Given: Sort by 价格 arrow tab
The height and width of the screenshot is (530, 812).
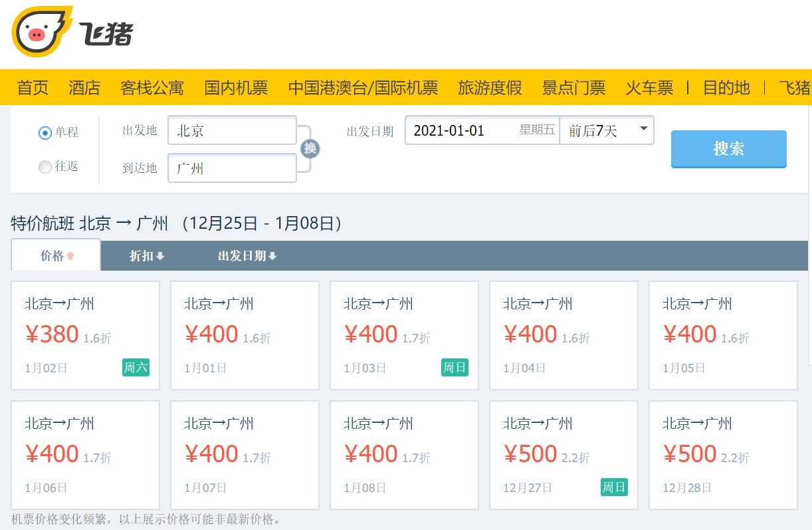Looking at the screenshot, I should pyautogui.click(x=56, y=255).
